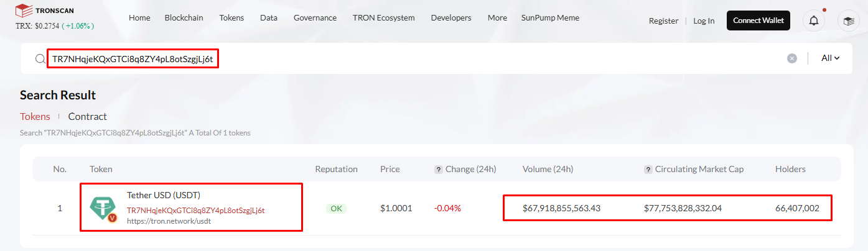Click the help icon beside Change (24h)
Screen dimensions: 868x251
438,169
